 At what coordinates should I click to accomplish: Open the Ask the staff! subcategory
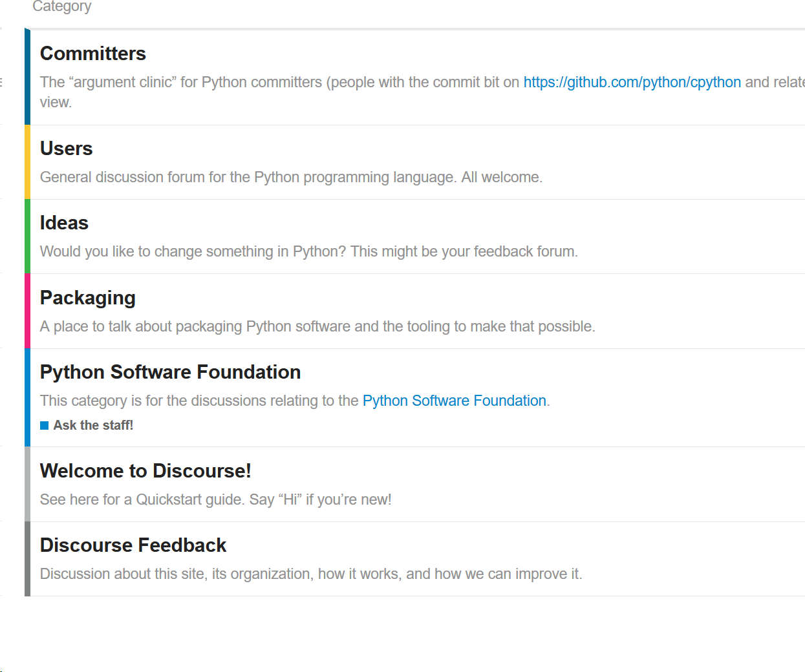[93, 425]
